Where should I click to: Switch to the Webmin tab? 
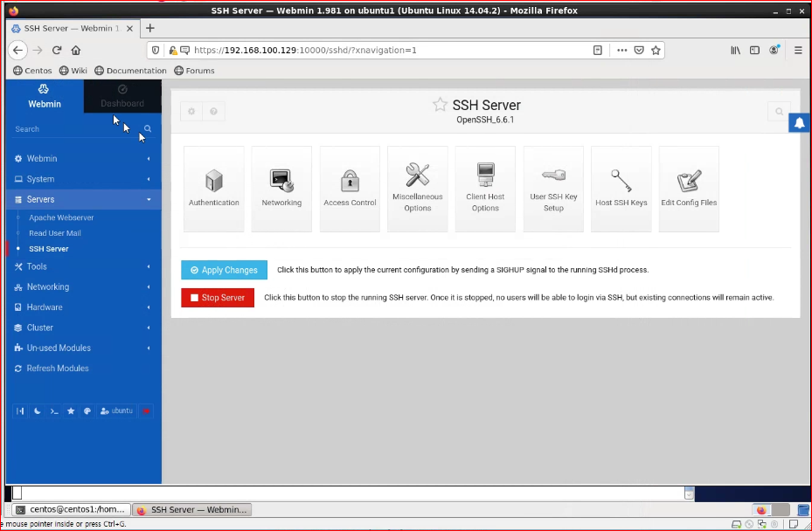click(x=45, y=96)
